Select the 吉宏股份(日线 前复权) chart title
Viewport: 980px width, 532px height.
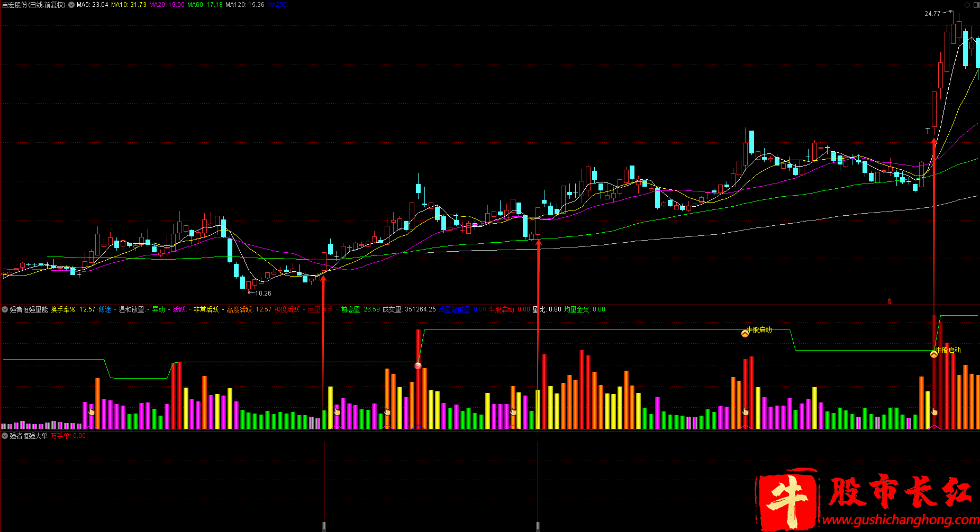click(34, 5)
